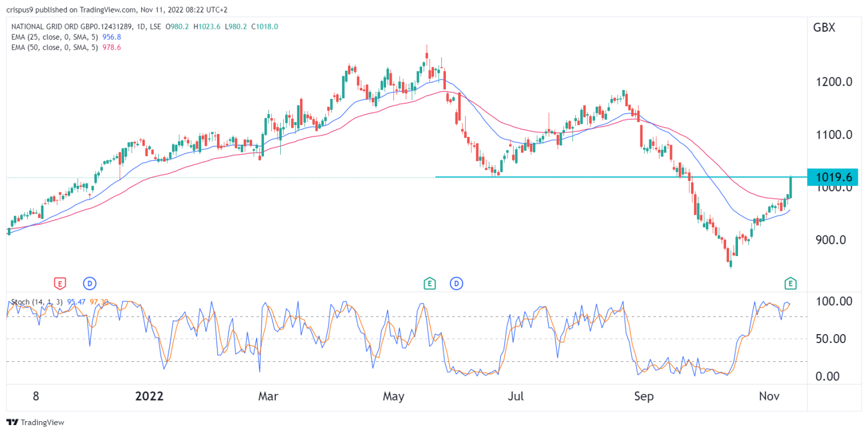Click the 100.00 level on the Stochastic scale

(x=836, y=301)
